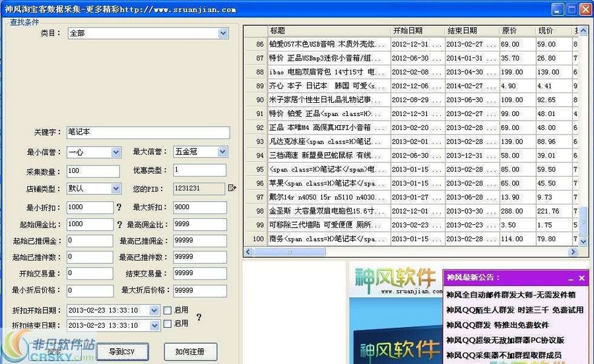The width and height of the screenshot is (594, 364).
Task: Click the 导到CSV button
Action: [122, 352]
